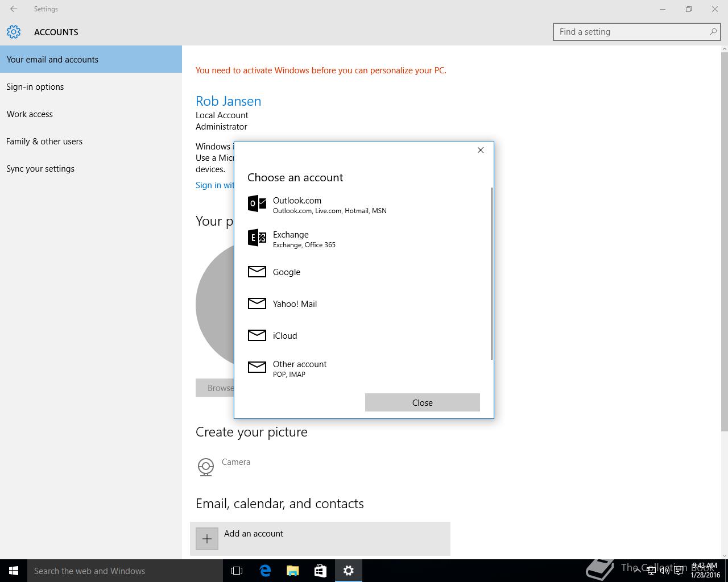
Task: Click the Browse button under picture
Action: click(215, 388)
